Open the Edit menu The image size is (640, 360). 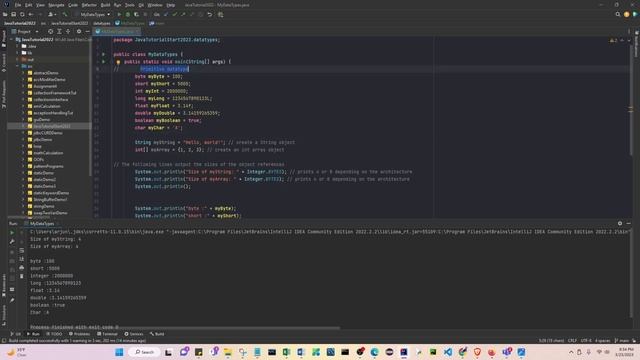[29, 5]
